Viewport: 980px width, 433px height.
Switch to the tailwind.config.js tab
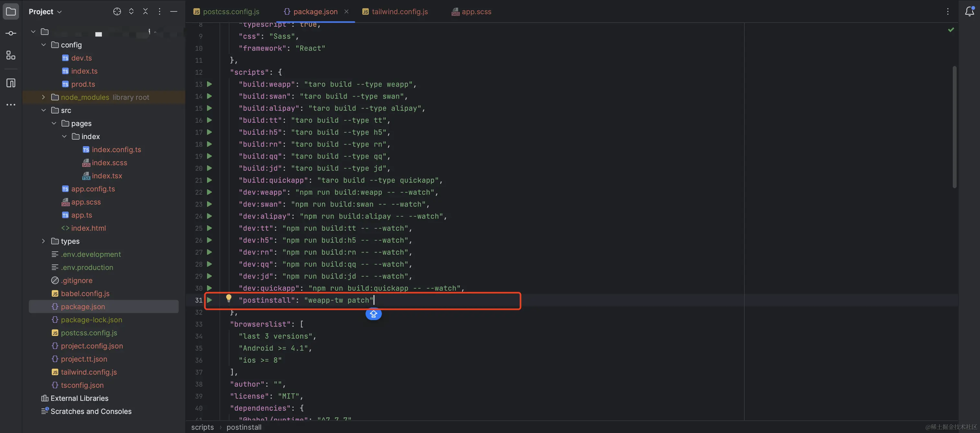(400, 11)
